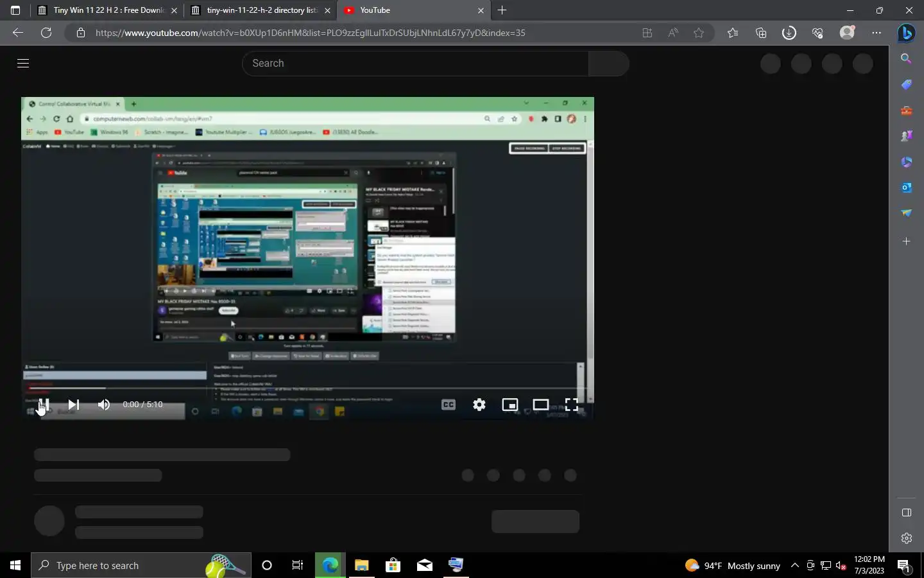Mute the video volume
The height and width of the screenshot is (578, 924).
coord(104,405)
